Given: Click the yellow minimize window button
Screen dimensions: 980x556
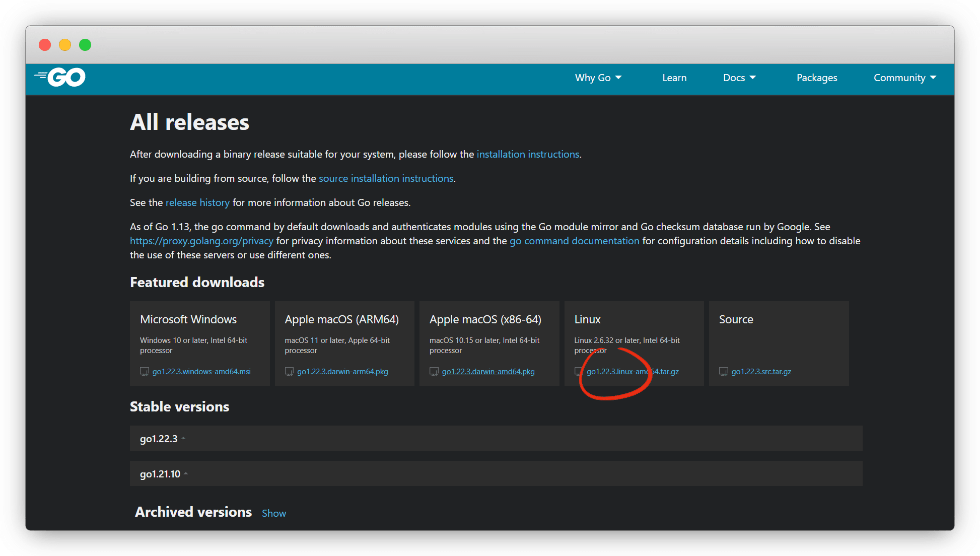Looking at the screenshot, I should [65, 45].
